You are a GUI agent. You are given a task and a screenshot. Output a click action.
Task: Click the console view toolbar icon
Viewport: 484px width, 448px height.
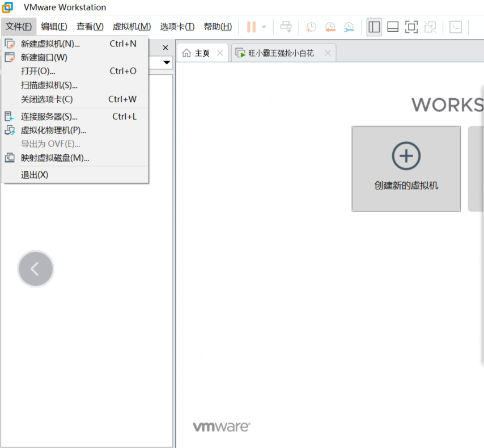point(456,27)
